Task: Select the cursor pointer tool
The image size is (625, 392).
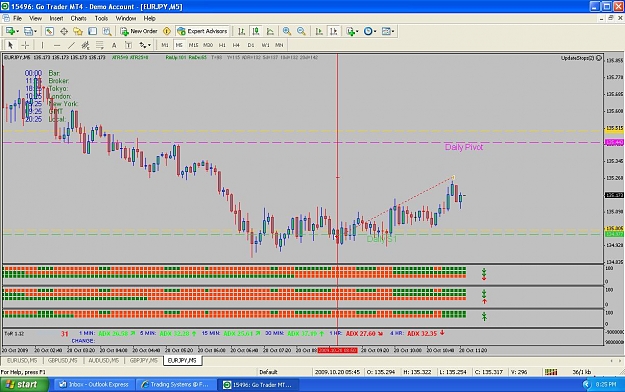Action: click(10, 45)
